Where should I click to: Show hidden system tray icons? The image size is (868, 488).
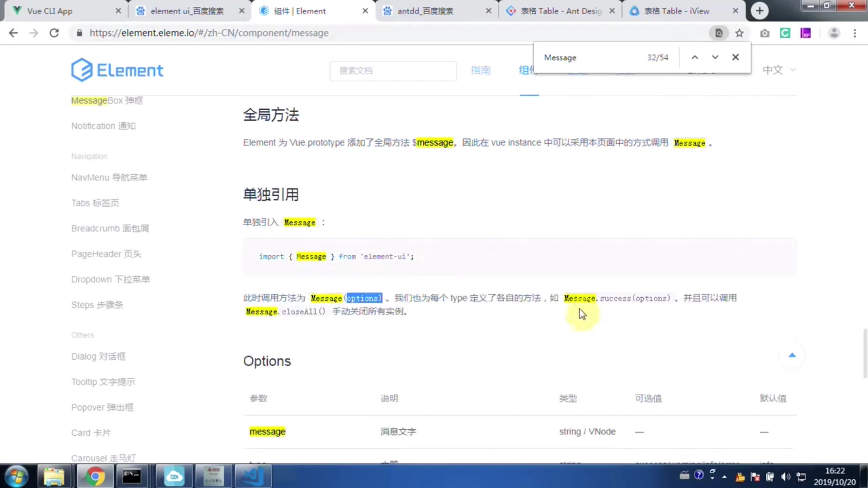[725, 477]
